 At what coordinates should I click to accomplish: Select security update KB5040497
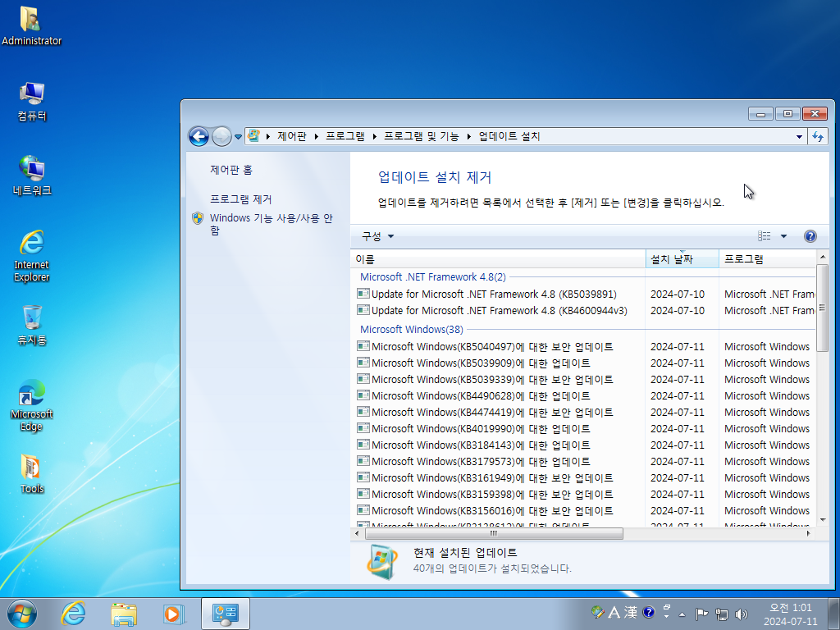pyautogui.click(x=586, y=347)
